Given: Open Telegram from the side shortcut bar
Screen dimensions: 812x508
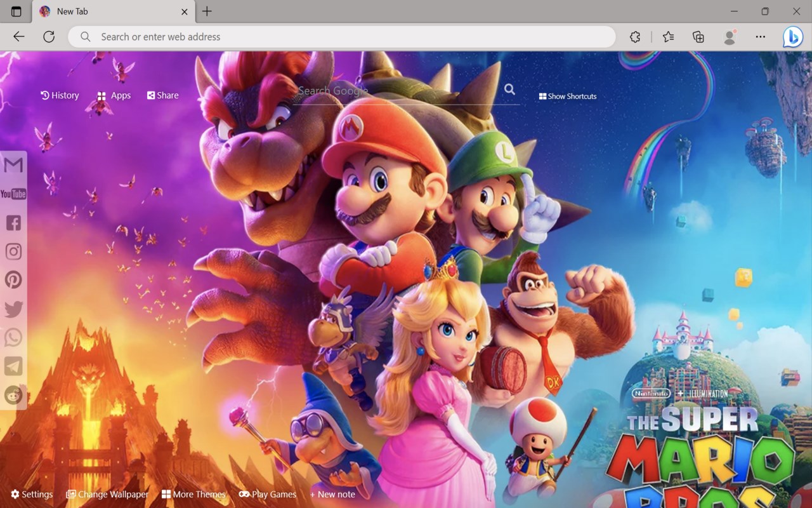Looking at the screenshot, I should [x=13, y=366].
